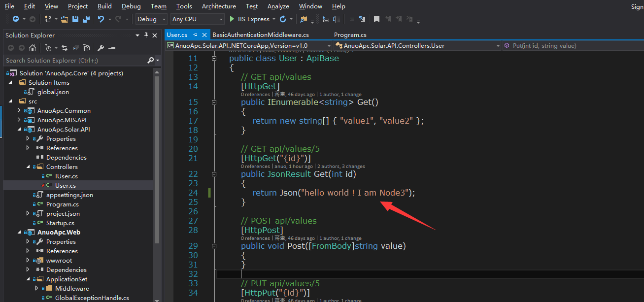Open the Architecture menu
Viewport: 644px width, 302px height.
click(219, 6)
